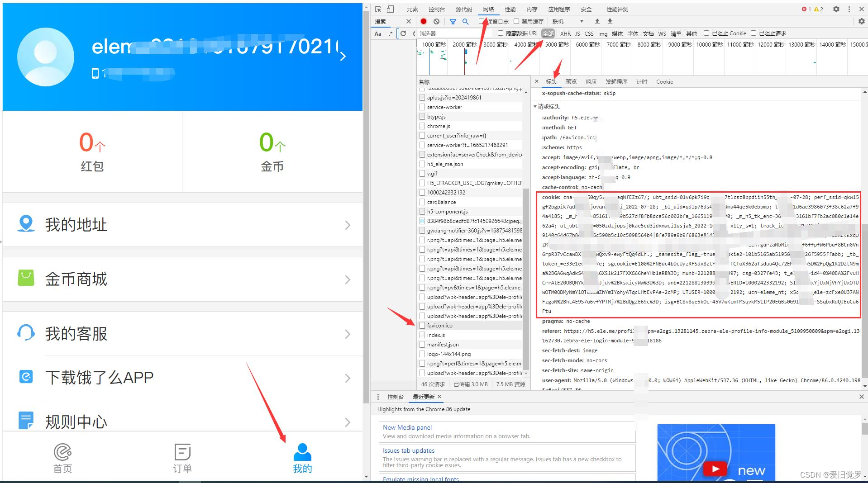Open Issues tab updates link
This screenshot has height=483, width=868.
coord(409,450)
